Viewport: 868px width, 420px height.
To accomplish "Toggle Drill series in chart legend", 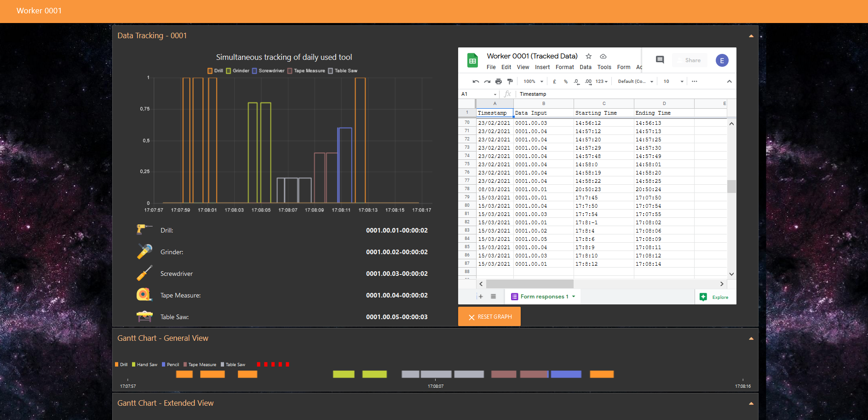I will (x=215, y=71).
